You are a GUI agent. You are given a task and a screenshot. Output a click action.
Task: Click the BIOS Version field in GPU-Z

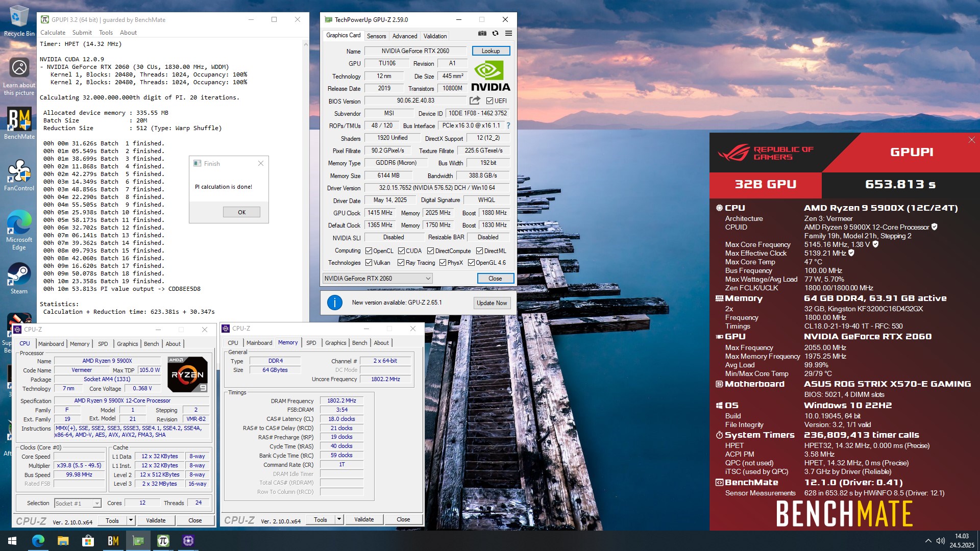(x=415, y=101)
